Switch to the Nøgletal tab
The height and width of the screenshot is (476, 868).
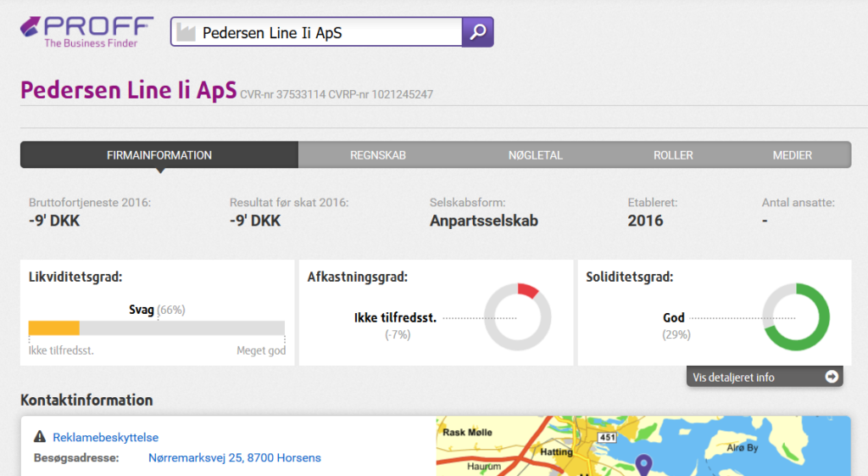pyautogui.click(x=536, y=155)
